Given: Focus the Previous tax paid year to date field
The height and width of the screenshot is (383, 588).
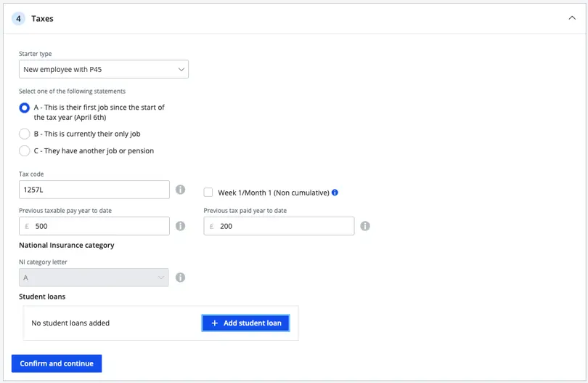Looking at the screenshot, I should click(x=285, y=226).
